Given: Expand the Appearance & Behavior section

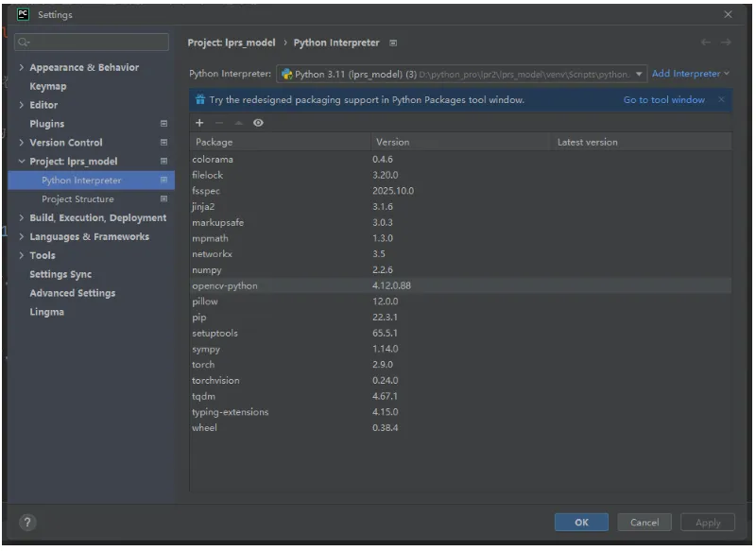Looking at the screenshot, I should click(22, 68).
